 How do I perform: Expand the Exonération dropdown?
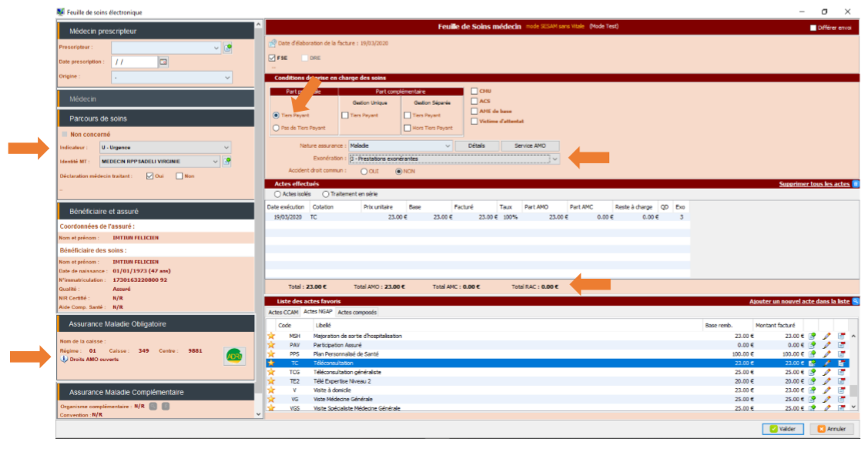[555, 159]
